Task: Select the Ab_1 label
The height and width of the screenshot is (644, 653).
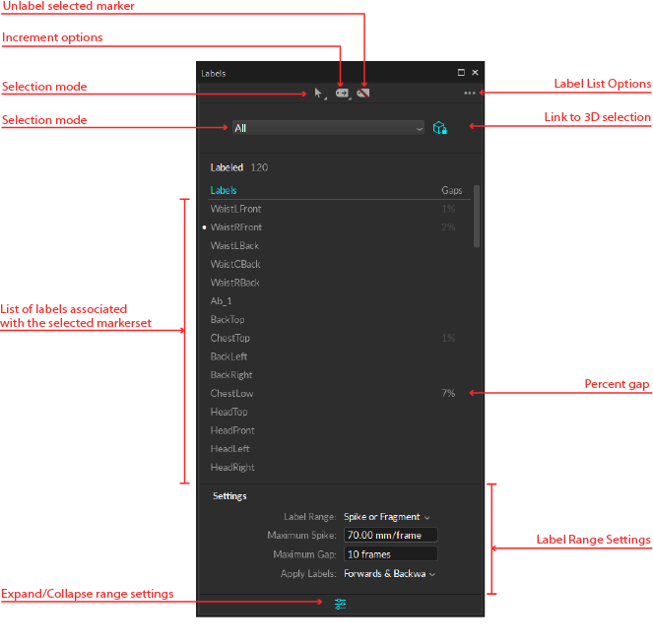Action: pos(222,301)
